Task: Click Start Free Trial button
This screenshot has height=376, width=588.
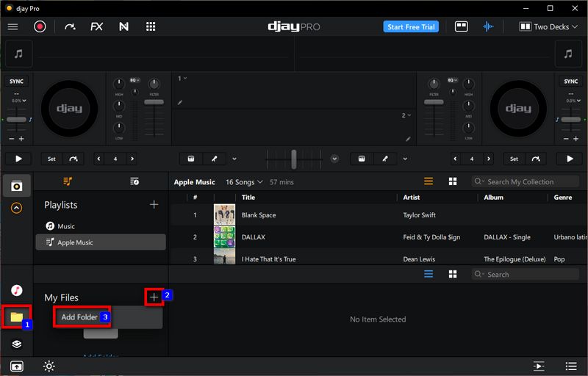Action: pos(411,26)
